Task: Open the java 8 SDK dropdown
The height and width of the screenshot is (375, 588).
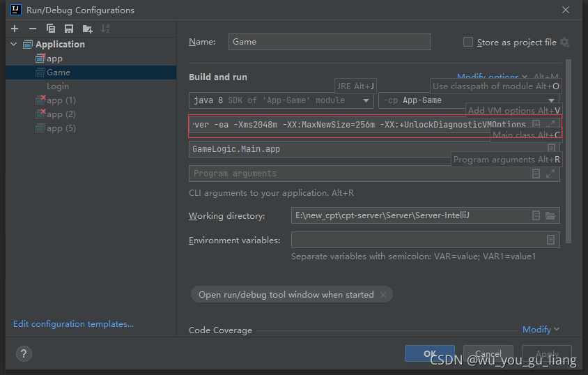Action: 366,100
